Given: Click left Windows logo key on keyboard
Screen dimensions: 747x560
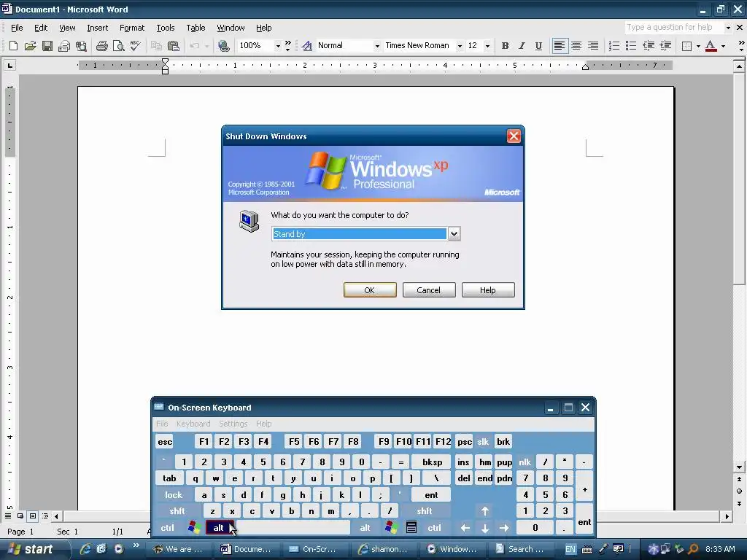Looking at the screenshot, I should coord(194,527).
